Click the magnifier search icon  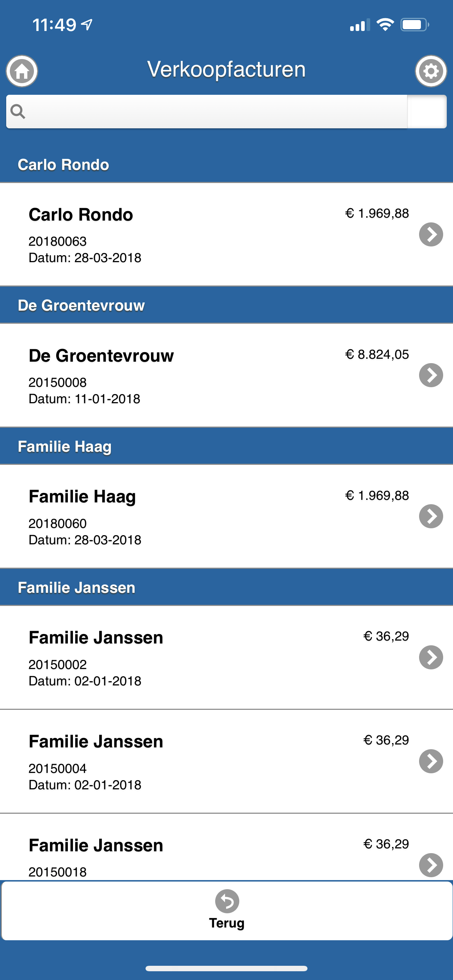pyautogui.click(x=18, y=112)
